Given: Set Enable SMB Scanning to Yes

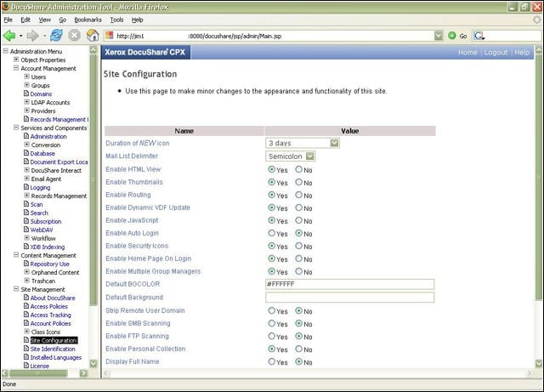Looking at the screenshot, I should (x=272, y=324).
